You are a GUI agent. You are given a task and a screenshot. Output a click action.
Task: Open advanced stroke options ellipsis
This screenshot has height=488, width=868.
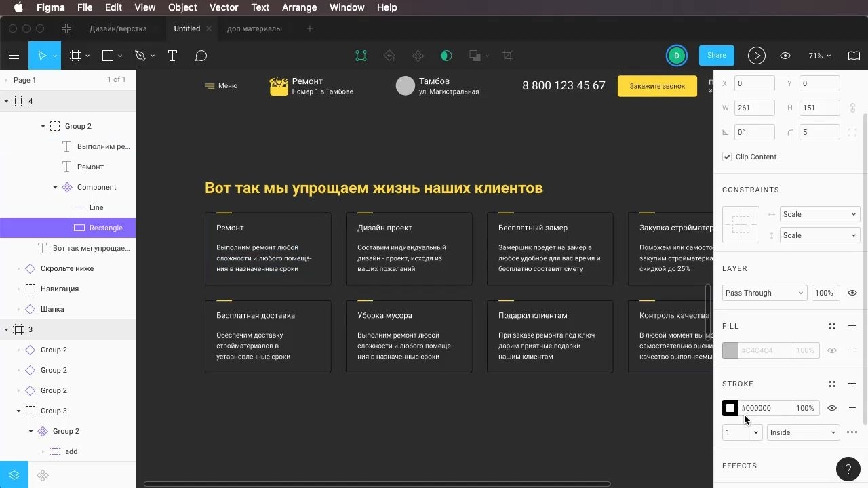[x=852, y=432]
